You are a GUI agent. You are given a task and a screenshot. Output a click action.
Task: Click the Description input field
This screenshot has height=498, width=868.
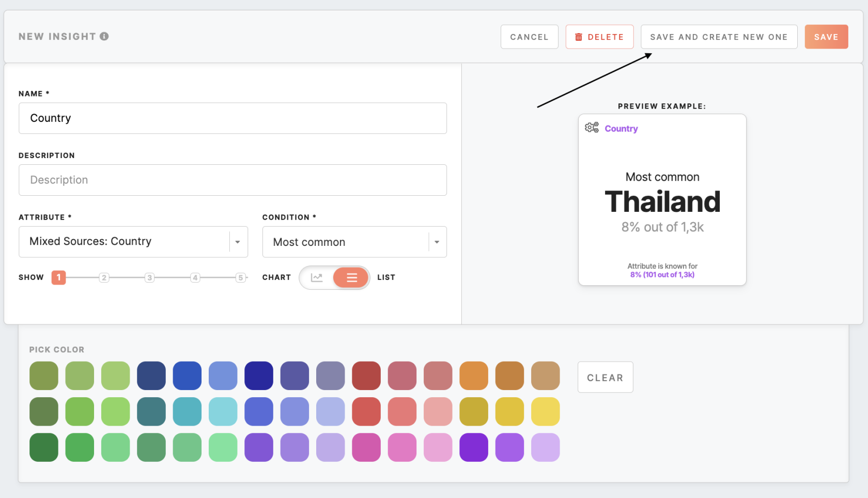point(233,180)
